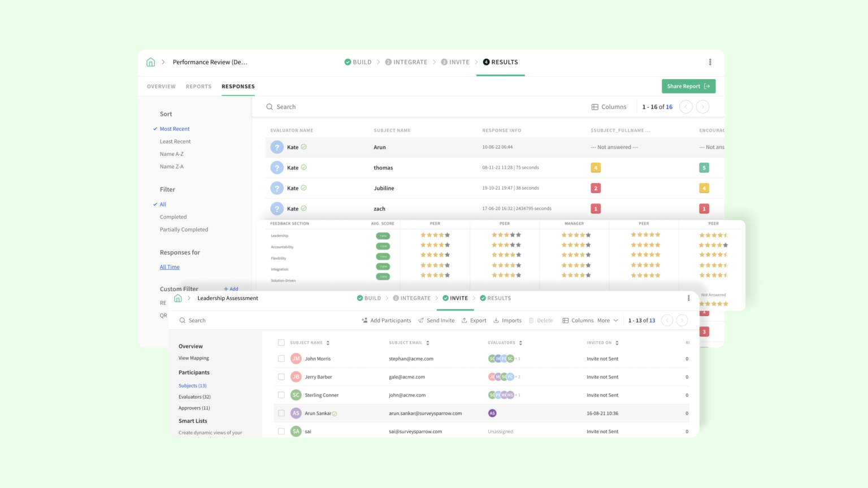This screenshot has width=868, height=488.
Task: Send invites using the Send Invite icon
Action: (x=421, y=320)
